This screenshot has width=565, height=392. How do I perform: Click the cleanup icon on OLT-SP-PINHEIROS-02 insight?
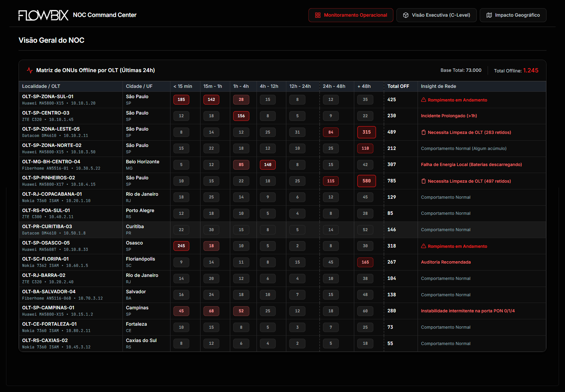point(423,181)
